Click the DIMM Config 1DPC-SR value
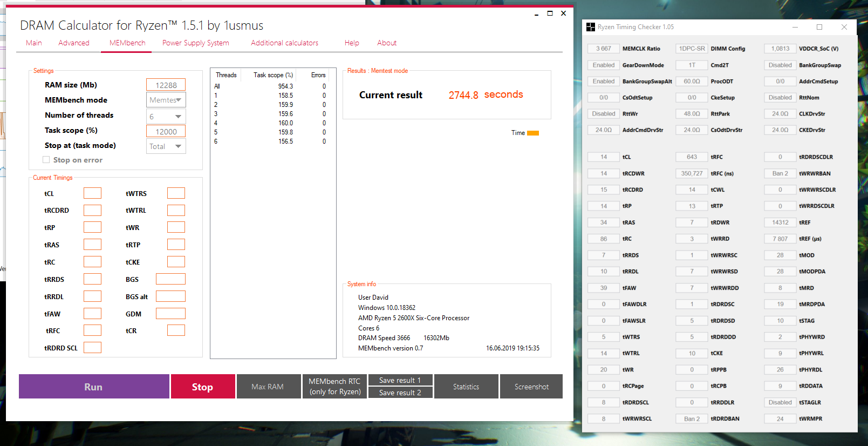This screenshot has width=868, height=446. click(x=692, y=49)
